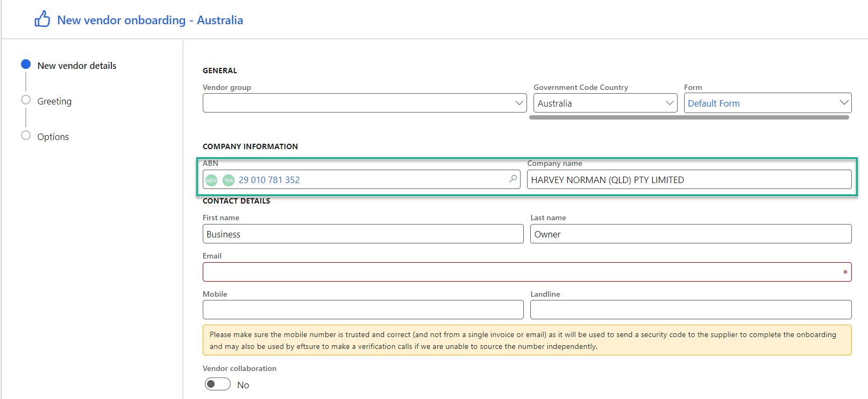This screenshot has width=868, height=399.
Task: Expand the Form dropdown showing Default Form
Action: pyautogui.click(x=767, y=103)
